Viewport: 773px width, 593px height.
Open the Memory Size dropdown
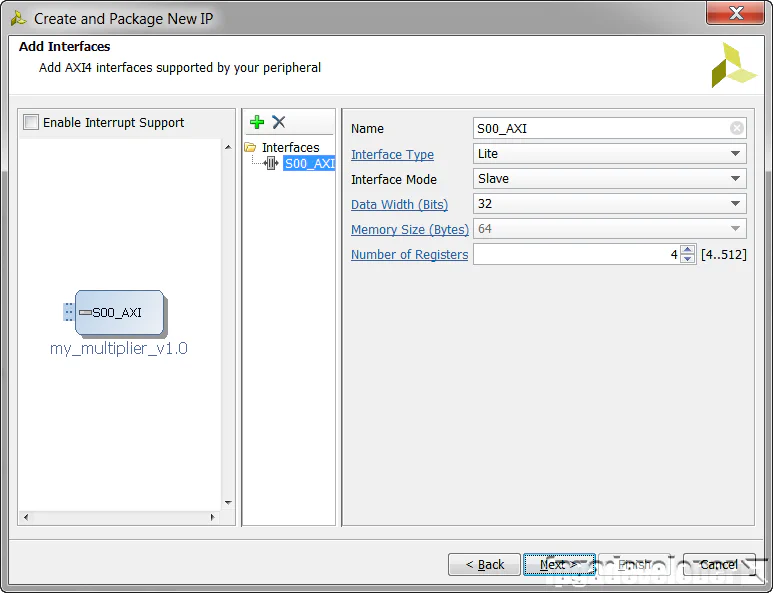[x=609, y=229]
